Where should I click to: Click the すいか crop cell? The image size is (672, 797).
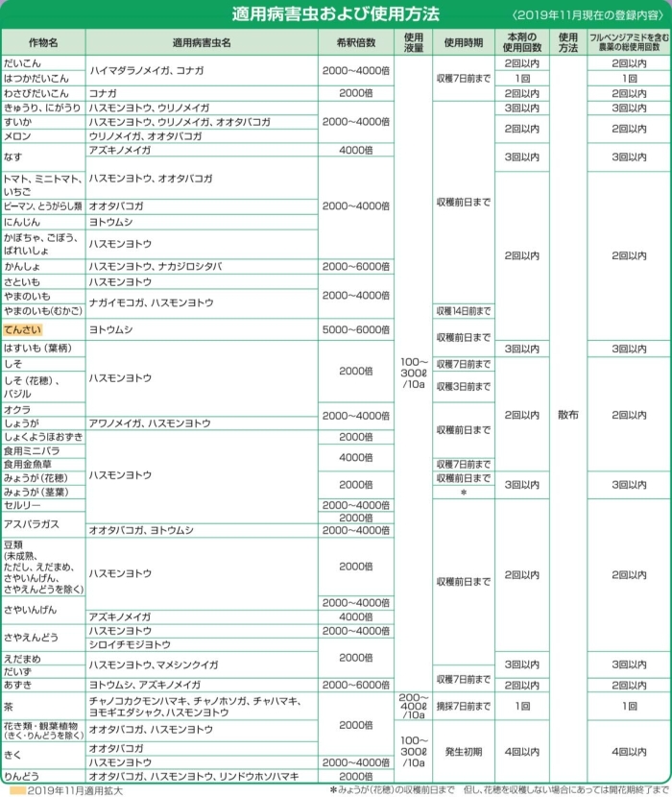pyautogui.click(x=43, y=122)
